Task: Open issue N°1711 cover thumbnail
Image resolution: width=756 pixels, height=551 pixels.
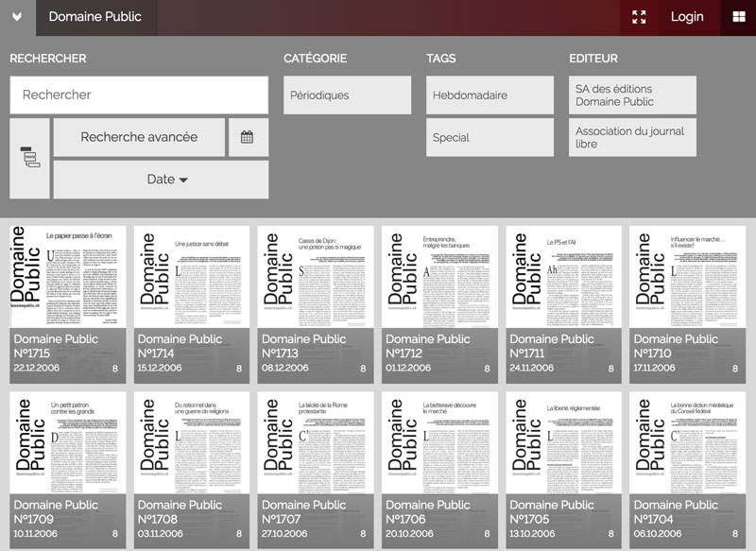Action: 563,277
